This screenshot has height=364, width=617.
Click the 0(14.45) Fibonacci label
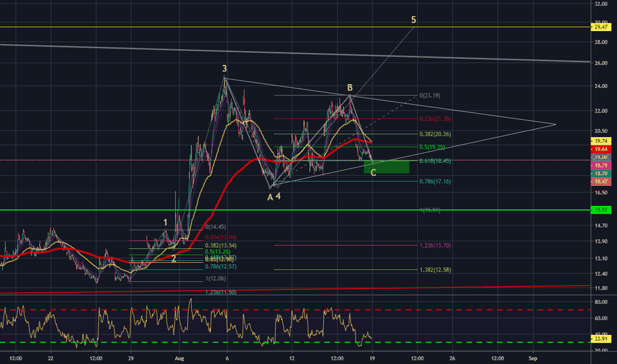[216, 226]
